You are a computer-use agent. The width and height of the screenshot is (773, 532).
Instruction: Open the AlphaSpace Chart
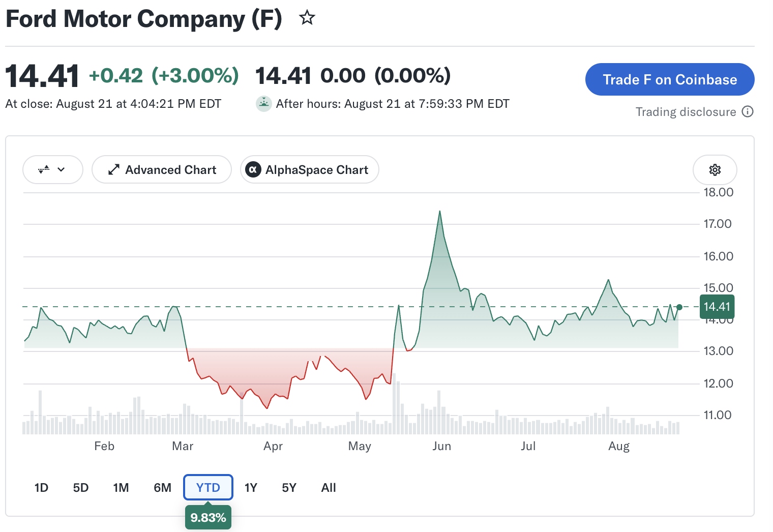310,169
